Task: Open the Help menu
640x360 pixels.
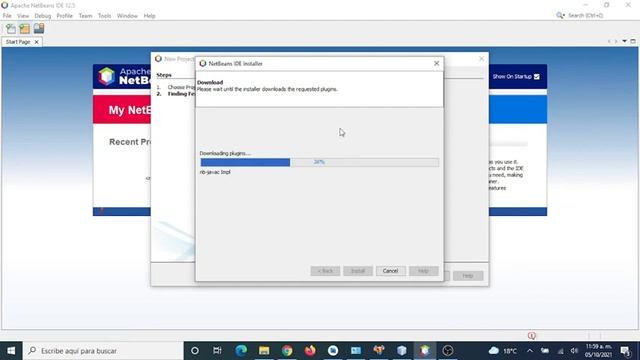Action: (x=149, y=16)
